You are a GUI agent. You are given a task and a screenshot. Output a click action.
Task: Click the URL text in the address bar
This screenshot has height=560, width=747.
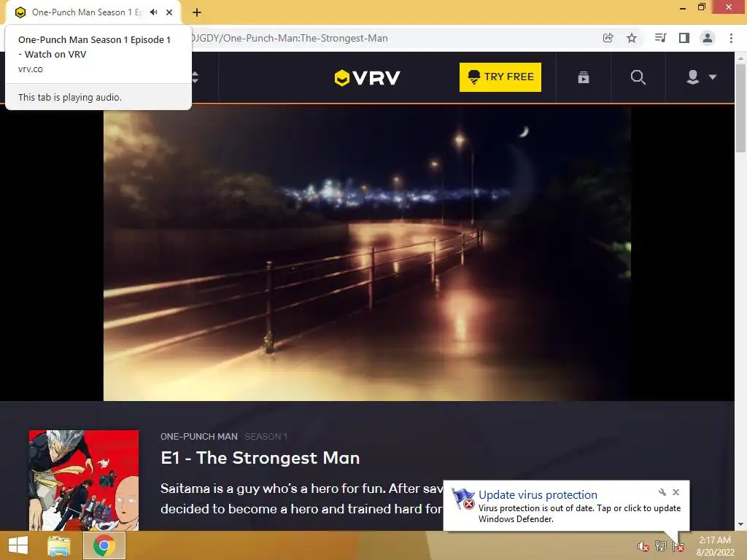[290, 38]
